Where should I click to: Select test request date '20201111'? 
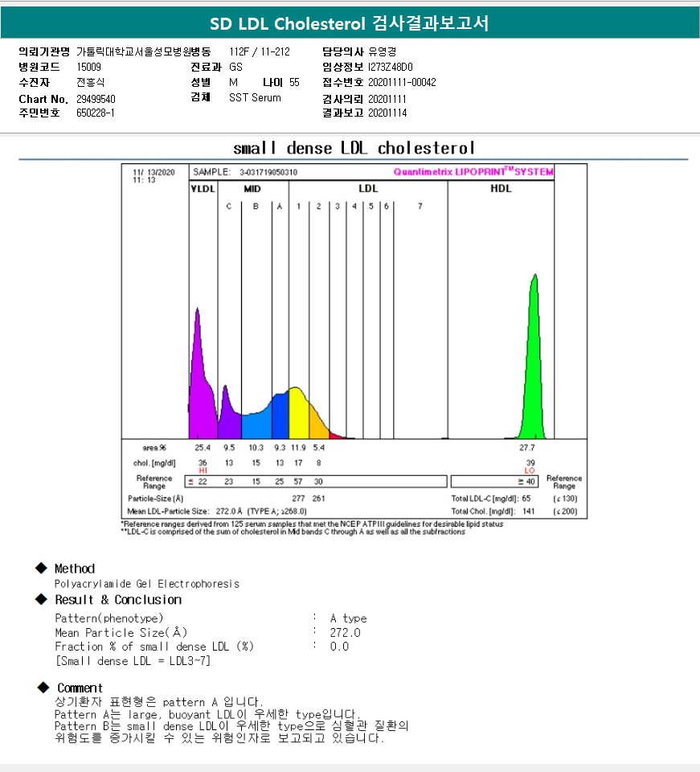[387, 99]
